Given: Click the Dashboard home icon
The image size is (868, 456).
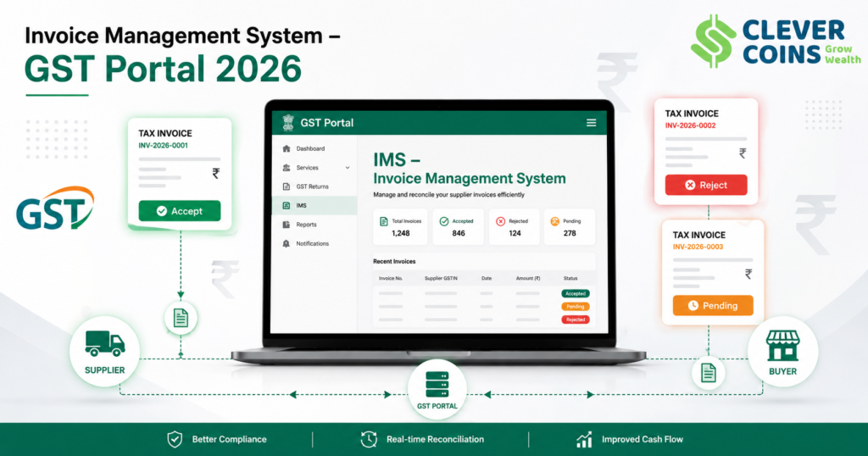Looking at the screenshot, I should (x=287, y=148).
